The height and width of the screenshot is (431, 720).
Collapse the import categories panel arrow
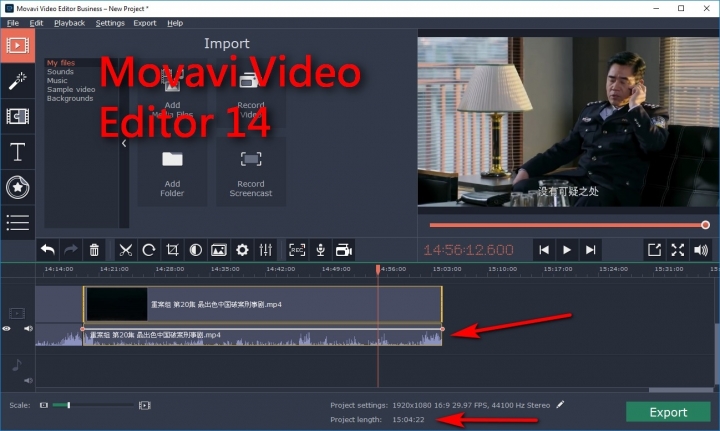click(x=124, y=143)
